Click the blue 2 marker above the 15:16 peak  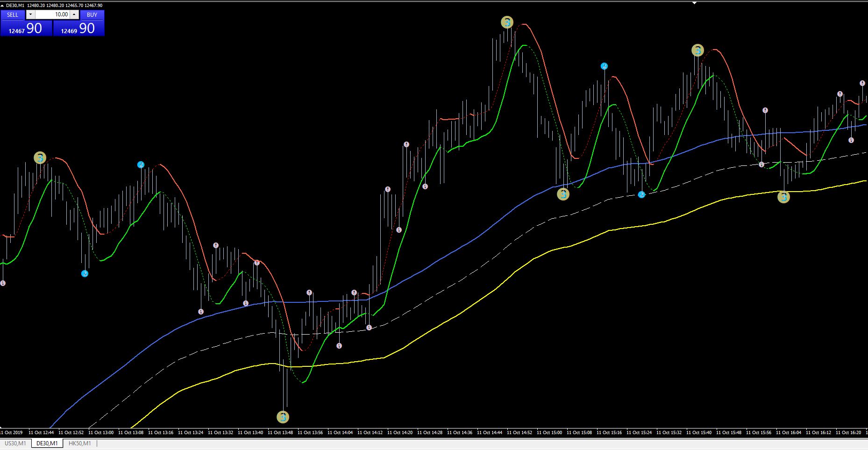click(x=604, y=66)
